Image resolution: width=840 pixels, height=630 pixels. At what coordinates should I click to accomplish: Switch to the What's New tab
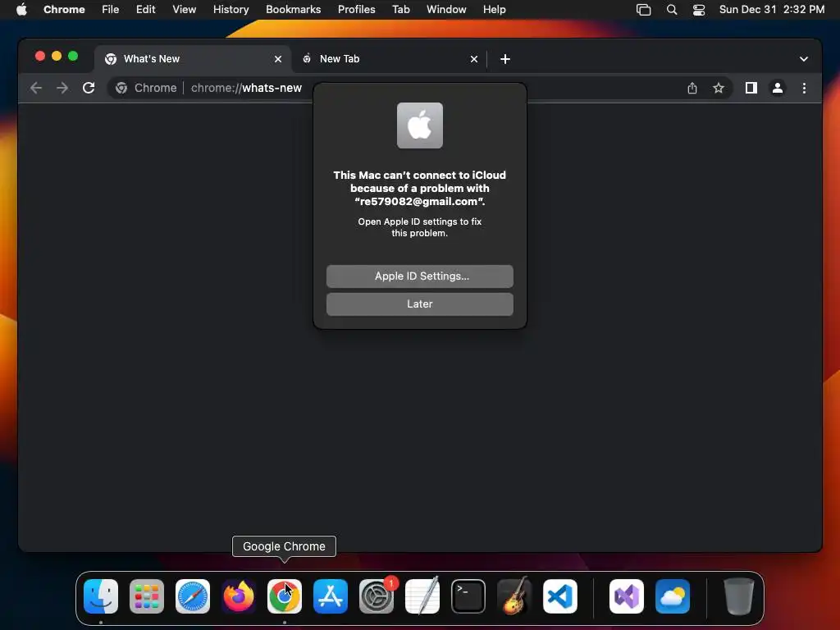[x=193, y=59]
